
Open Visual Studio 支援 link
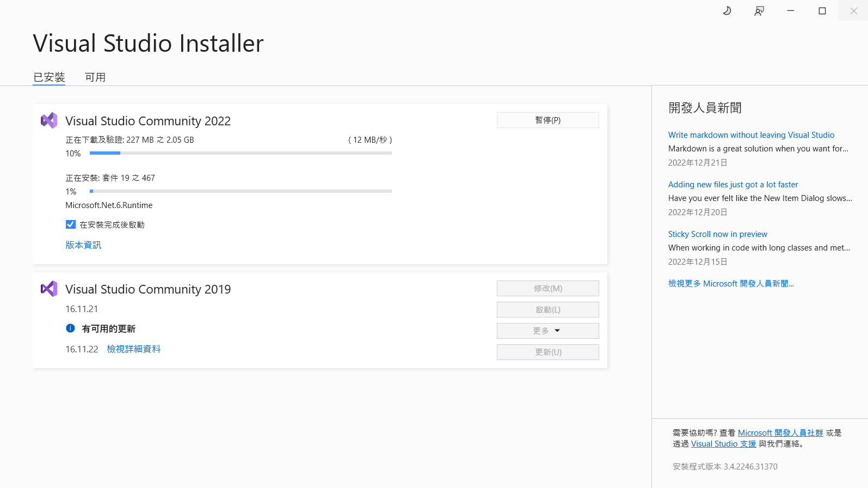[723, 444]
